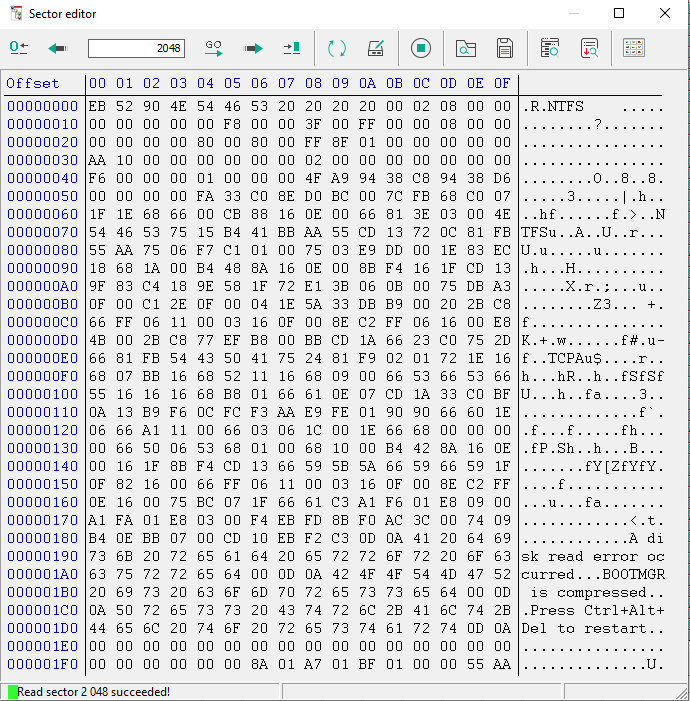This screenshot has height=701, width=690.
Task: Go to previous sector arrow
Action: tap(57, 48)
